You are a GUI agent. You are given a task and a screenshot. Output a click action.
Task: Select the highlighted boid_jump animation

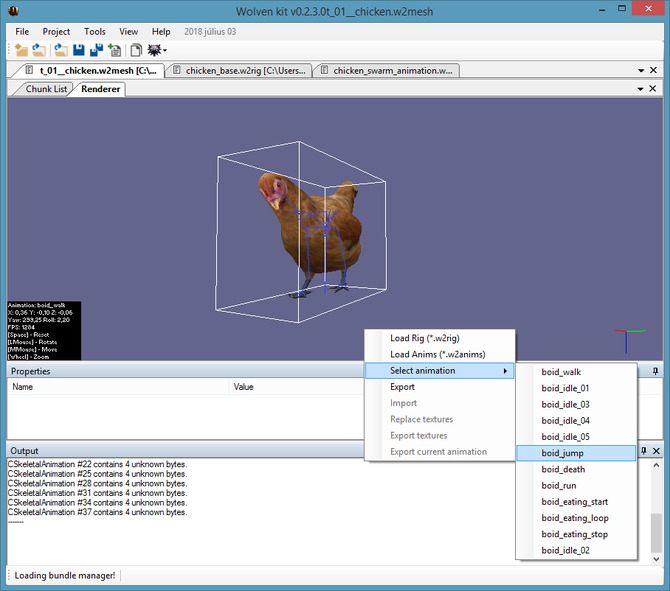coord(576,453)
